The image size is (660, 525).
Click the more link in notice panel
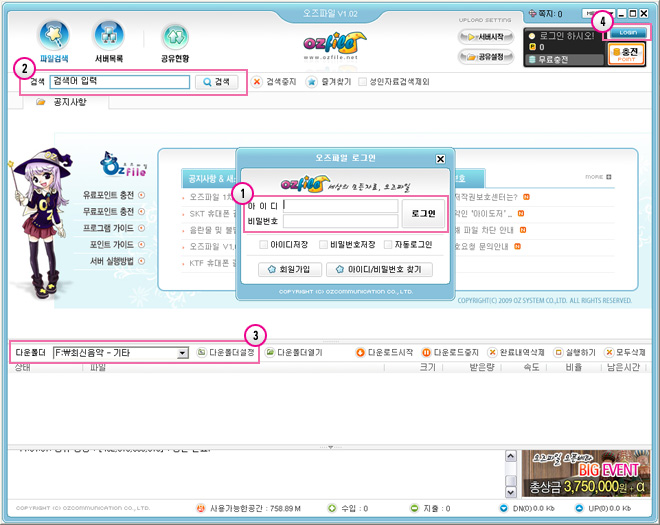598,177
